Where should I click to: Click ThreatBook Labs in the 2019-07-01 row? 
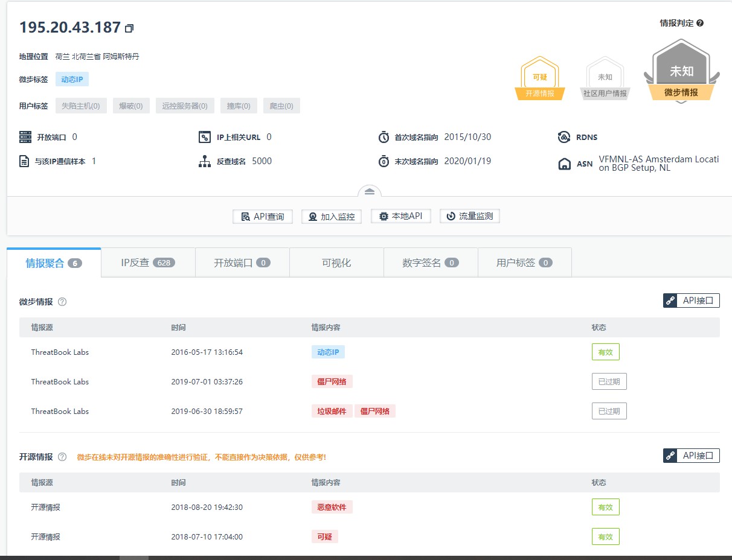coord(60,381)
